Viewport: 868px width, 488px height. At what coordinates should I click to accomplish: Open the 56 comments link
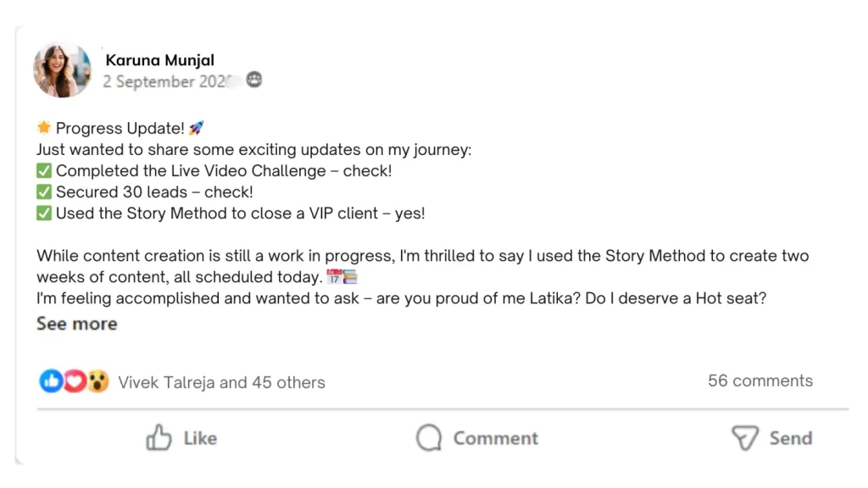(760, 380)
